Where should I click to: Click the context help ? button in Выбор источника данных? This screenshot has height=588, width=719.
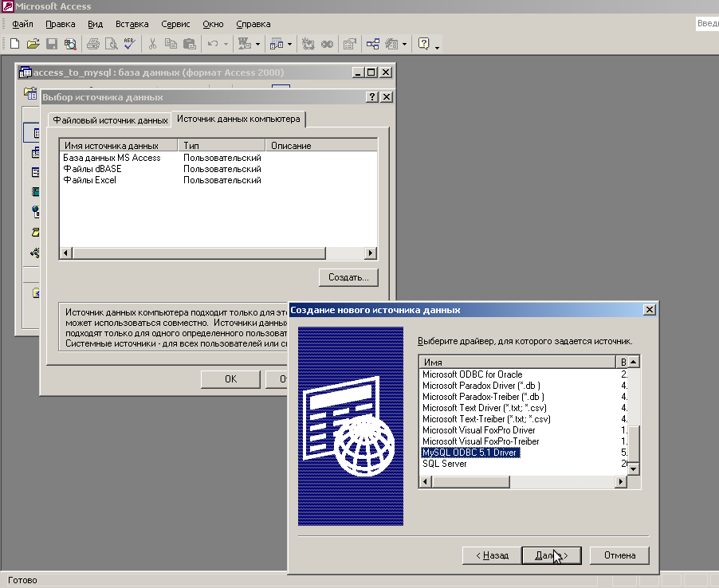click(x=372, y=96)
